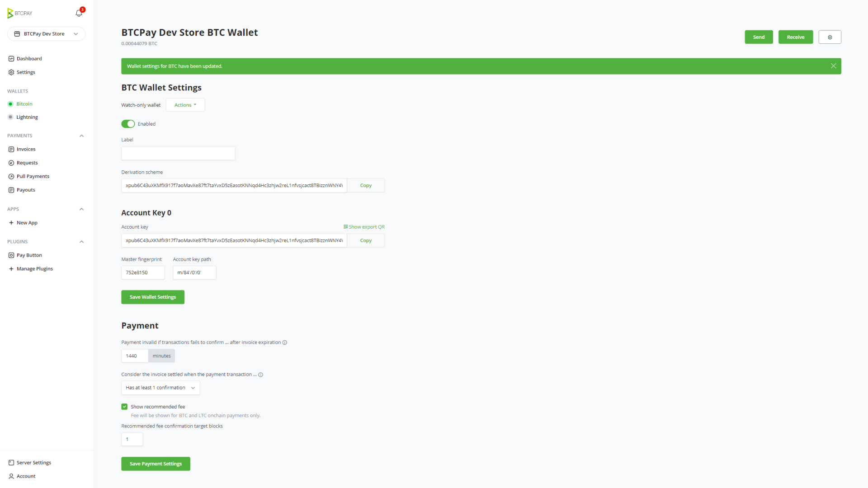
Task: Open Dashboard from sidebar menu
Action: pyautogui.click(x=28, y=58)
